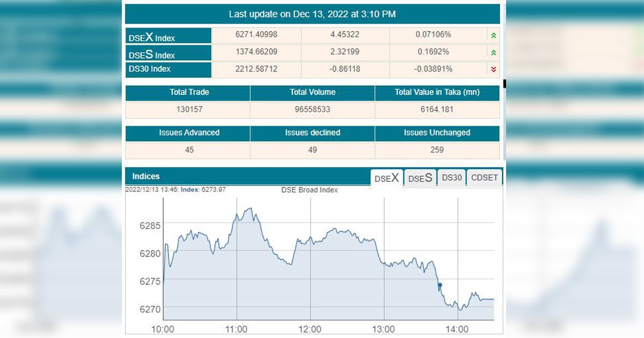Viewport: 644px width, 338px height.
Task: Click the highlighted data point on the chart
Action: (x=440, y=285)
